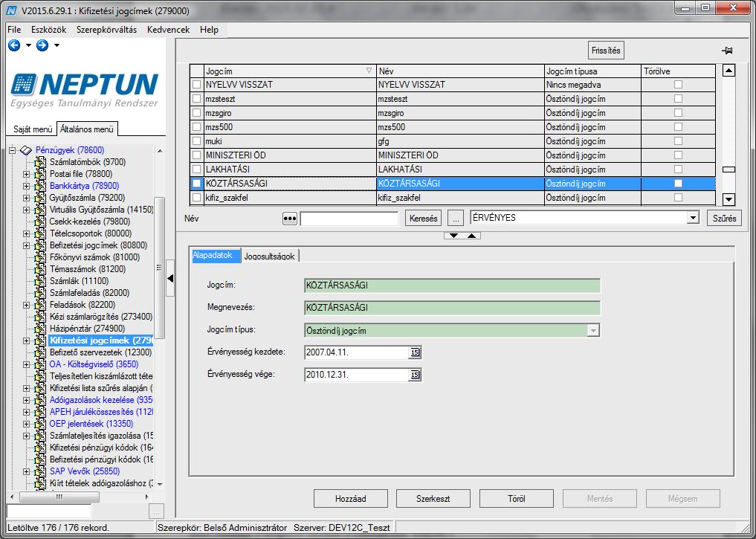
Task: Collapse the Pénzügyek tree node
Action: coord(13,150)
